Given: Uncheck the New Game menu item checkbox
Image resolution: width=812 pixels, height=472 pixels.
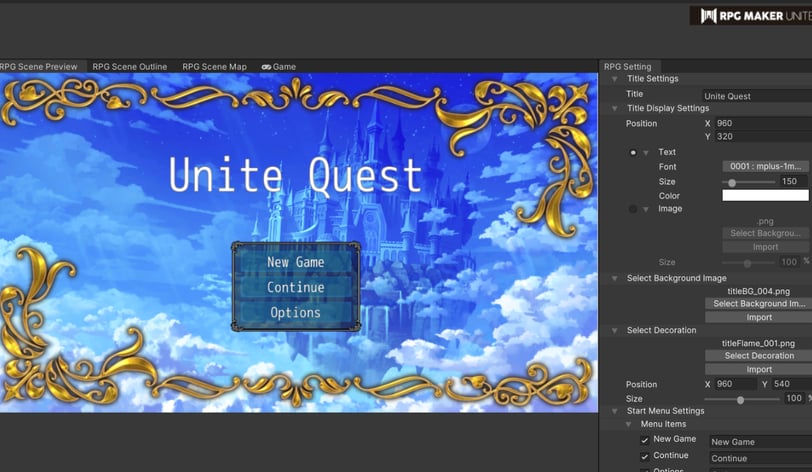Looking at the screenshot, I should [644, 440].
